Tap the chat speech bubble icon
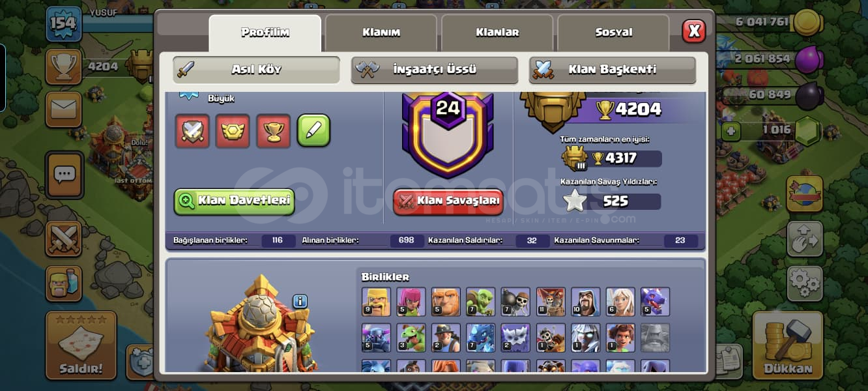868x391 pixels. pos(64,175)
